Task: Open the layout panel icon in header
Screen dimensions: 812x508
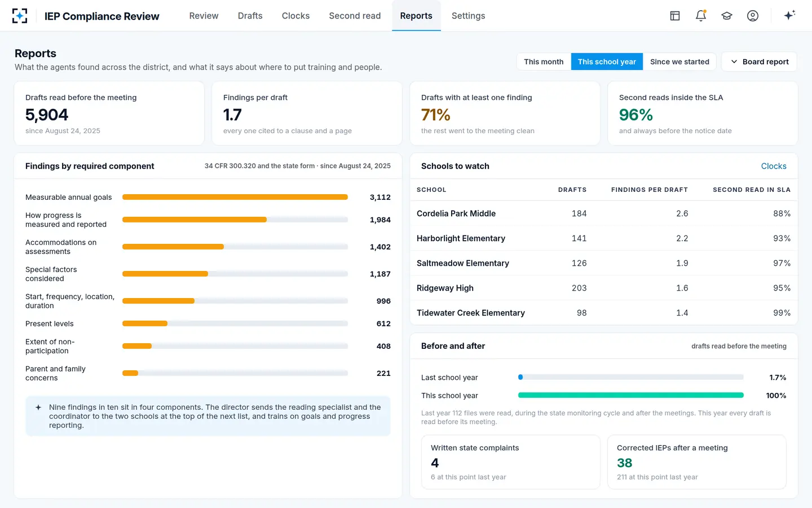Action: (675, 16)
